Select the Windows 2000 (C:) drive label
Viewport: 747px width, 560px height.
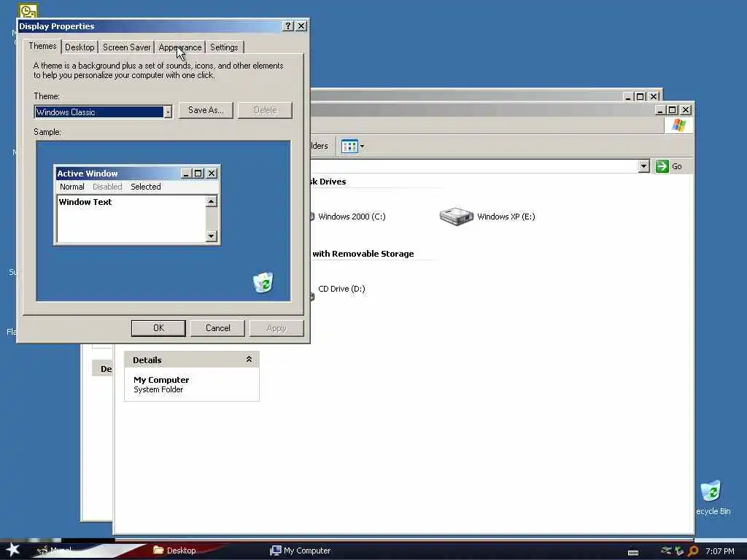[x=352, y=217]
